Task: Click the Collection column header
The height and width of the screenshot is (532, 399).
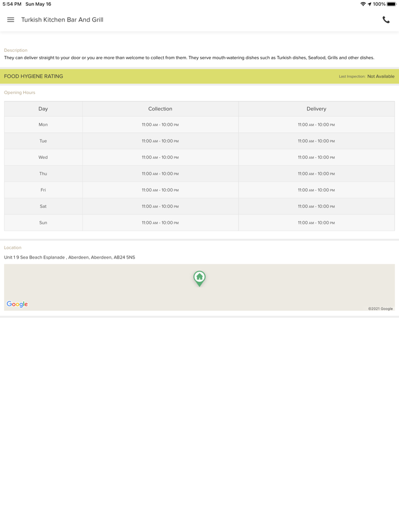Action: (x=160, y=109)
